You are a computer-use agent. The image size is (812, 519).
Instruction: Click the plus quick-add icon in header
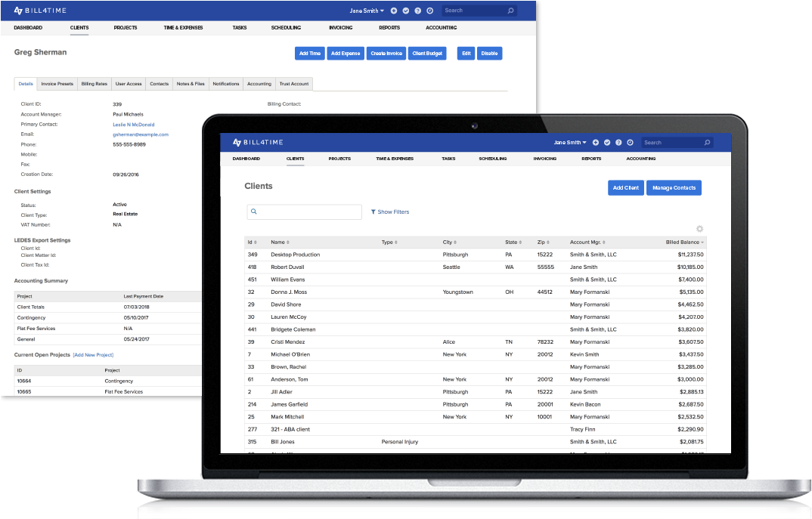pyautogui.click(x=596, y=142)
